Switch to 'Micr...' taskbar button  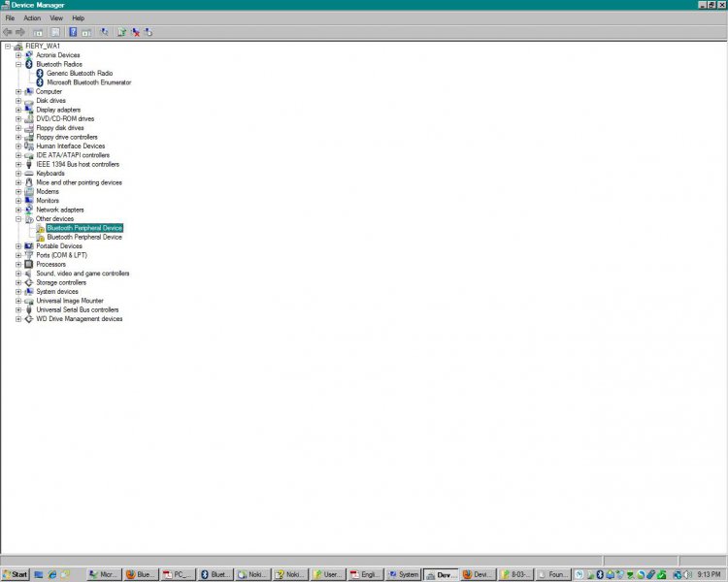click(x=104, y=574)
